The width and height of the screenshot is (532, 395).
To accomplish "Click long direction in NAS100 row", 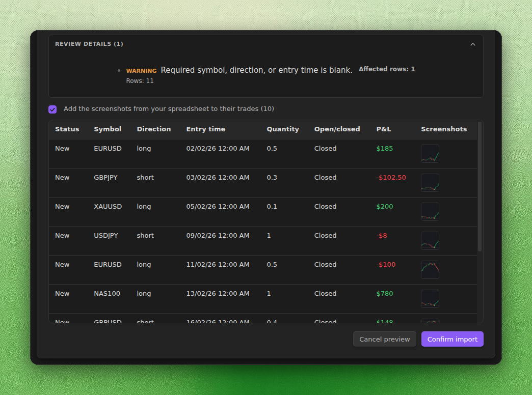I will point(144,294).
